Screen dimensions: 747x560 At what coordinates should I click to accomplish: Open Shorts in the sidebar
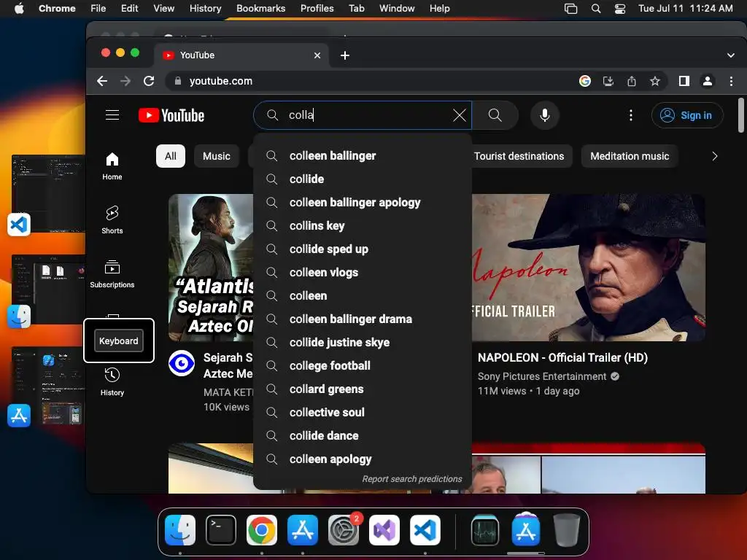tap(112, 220)
